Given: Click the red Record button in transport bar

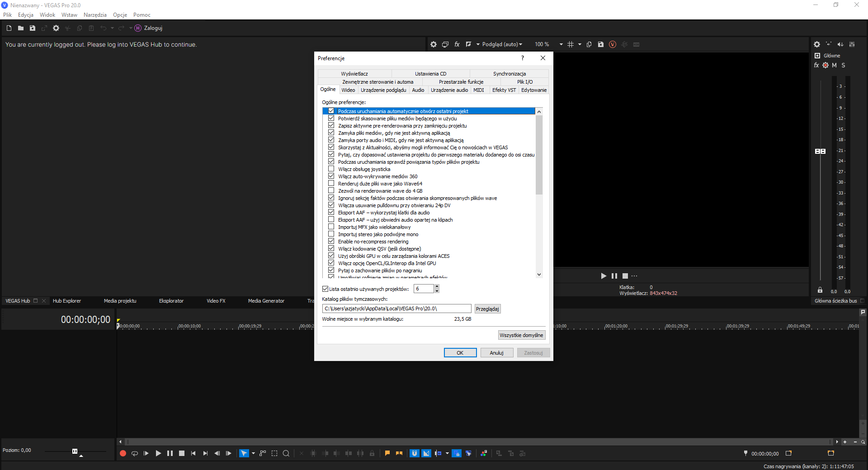Looking at the screenshot, I should [123, 453].
